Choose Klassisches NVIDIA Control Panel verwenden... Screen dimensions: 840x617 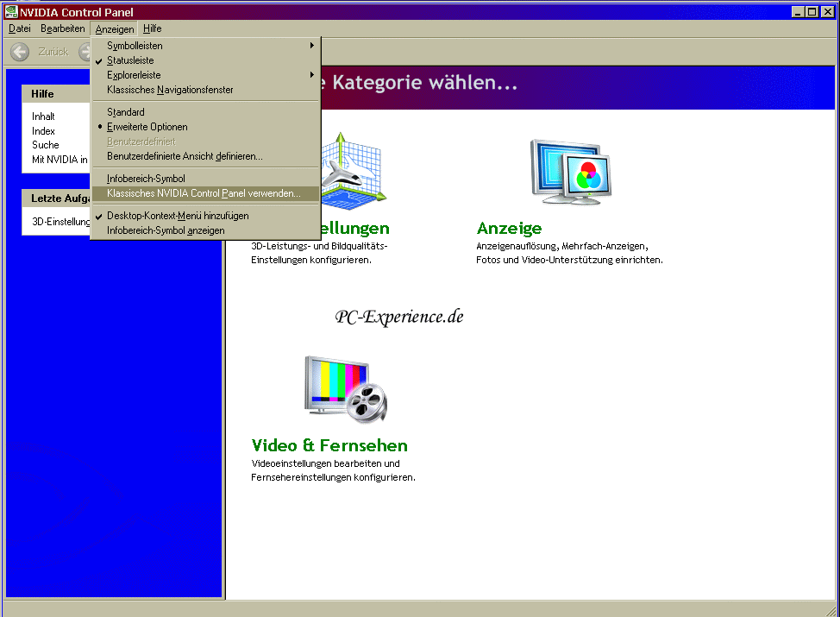(206, 193)
